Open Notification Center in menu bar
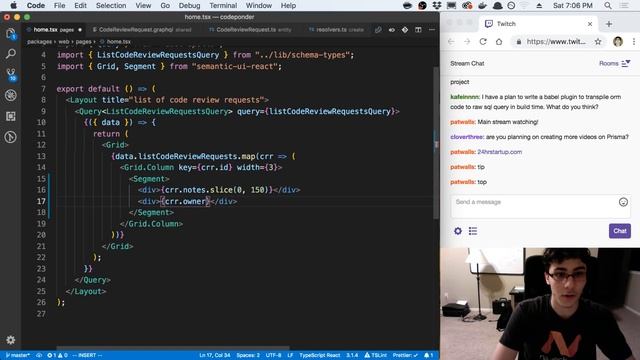 624,6
